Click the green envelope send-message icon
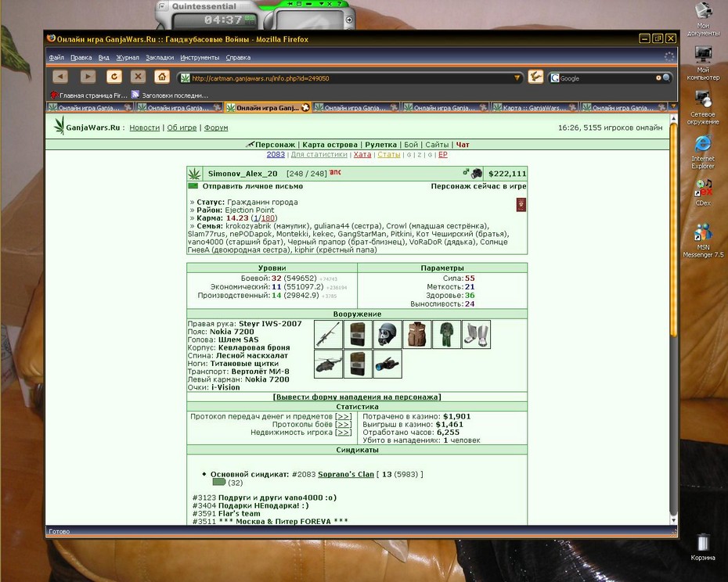 [193, 186]
